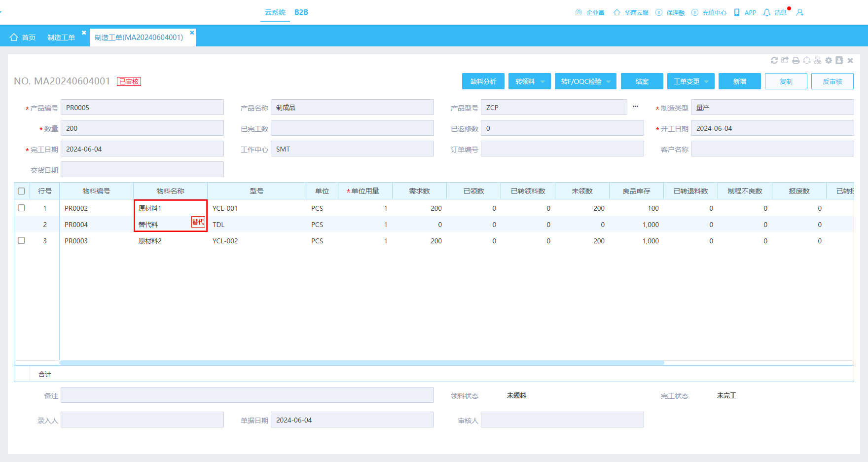
Task: Click the 替代 badge on 替代料 row
Action: tap(198, 222)
